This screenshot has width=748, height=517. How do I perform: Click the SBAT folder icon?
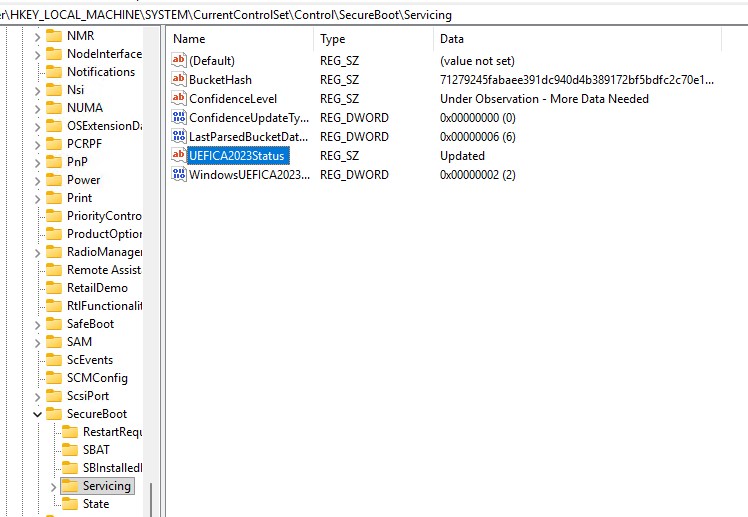70,450
